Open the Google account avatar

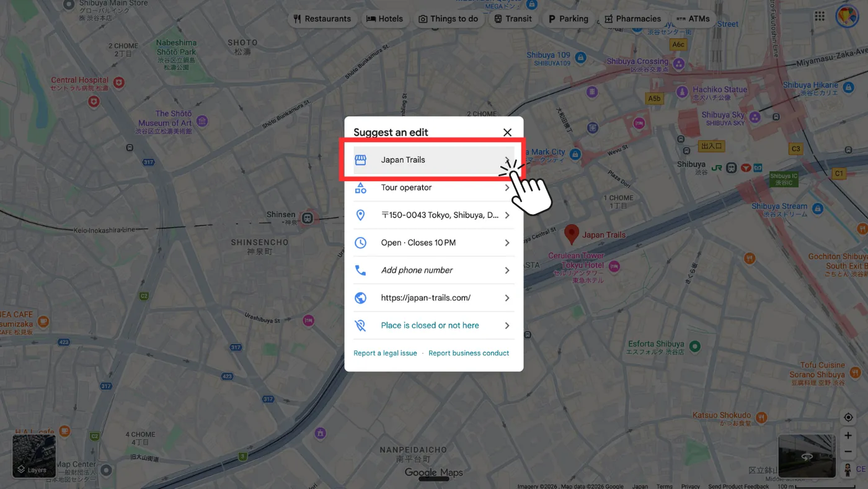tap(846, 16)
